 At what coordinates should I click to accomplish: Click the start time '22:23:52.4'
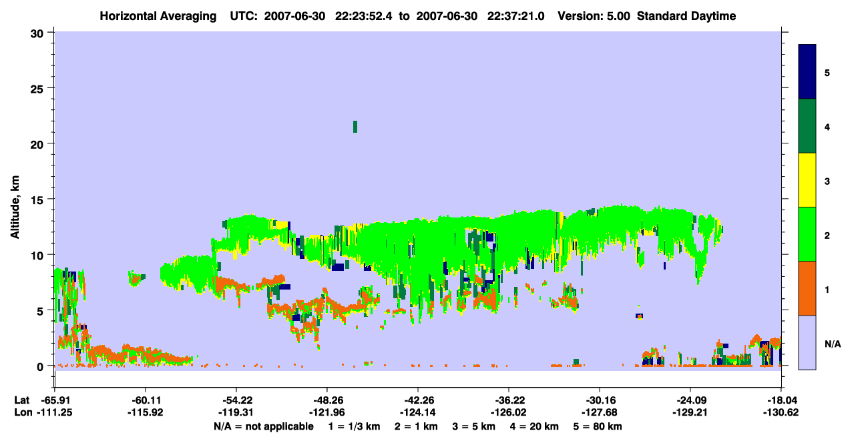click(363, 16)
